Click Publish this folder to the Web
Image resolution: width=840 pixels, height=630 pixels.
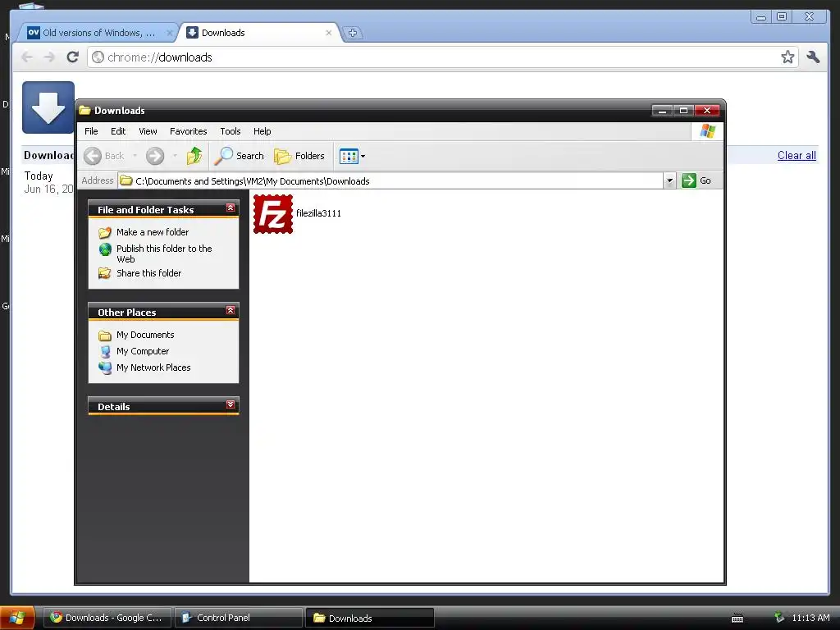pos(164,254)
